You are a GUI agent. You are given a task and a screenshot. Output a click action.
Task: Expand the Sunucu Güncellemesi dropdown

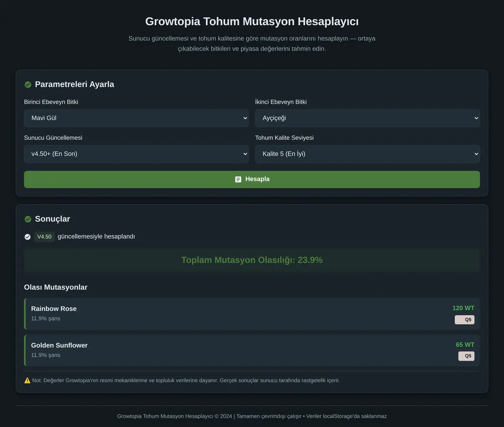pos(136,154)
